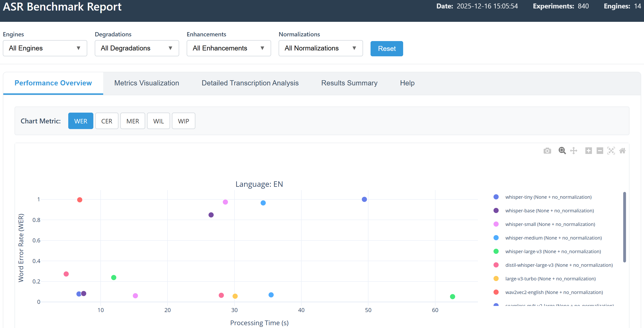Click the red wav2vec2-english data point
Viewport: 644px width, 328px height.
click(x=80, y=200)
